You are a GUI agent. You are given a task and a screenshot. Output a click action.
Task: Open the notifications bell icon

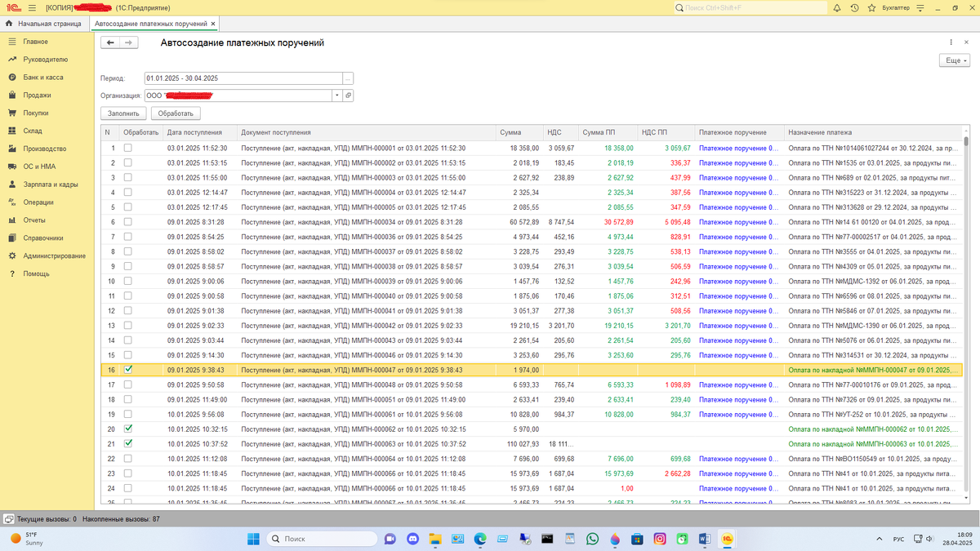tap(839, 7)
